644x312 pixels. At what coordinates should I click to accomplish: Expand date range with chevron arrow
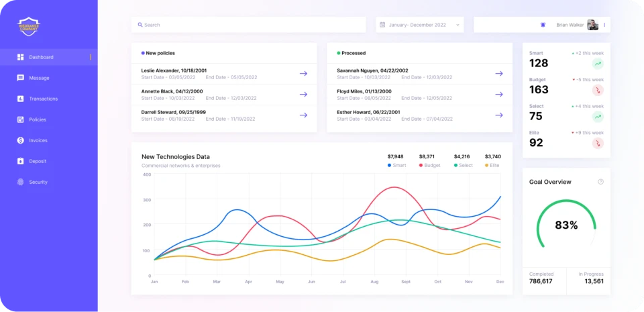tap(458, 25)
